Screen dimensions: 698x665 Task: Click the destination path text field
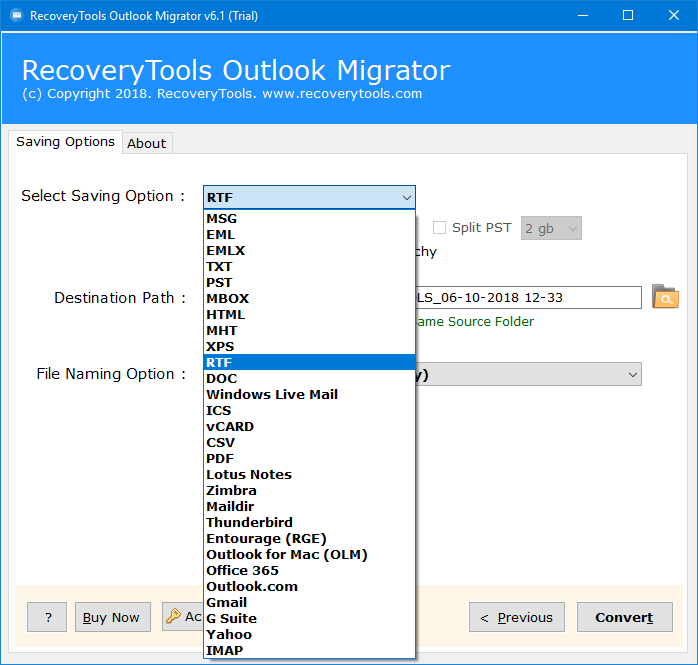click(x=528, y=297)
